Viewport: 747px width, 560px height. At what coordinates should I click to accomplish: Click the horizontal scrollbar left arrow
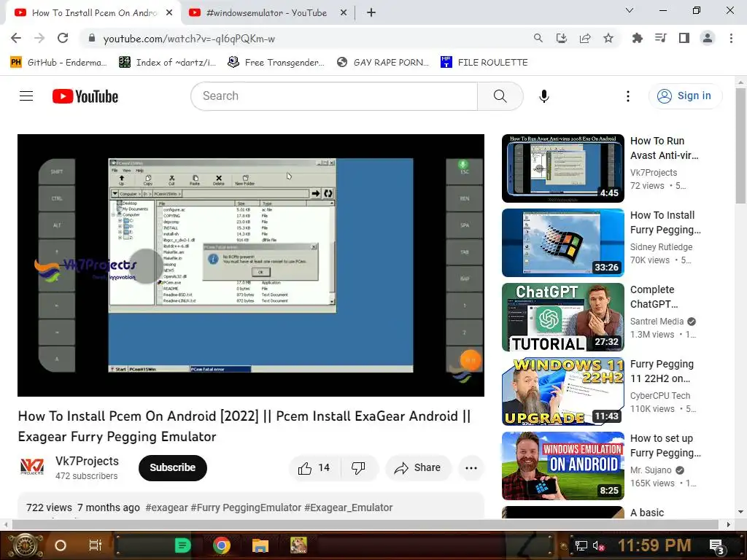click(4, 524)
